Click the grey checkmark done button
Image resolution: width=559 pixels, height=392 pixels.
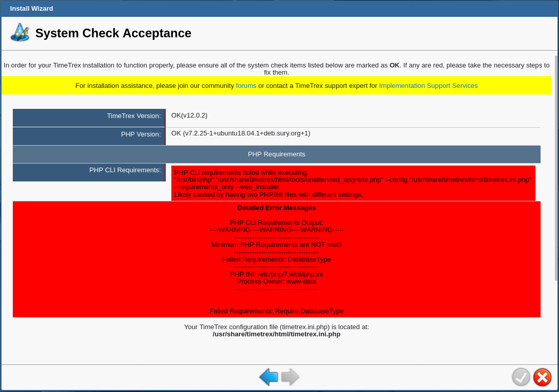pos(521,377)
